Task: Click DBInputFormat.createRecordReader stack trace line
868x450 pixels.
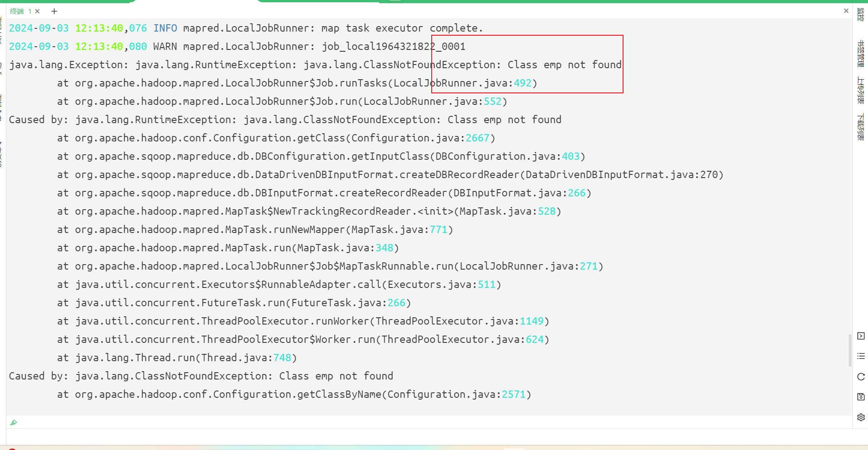Action: (324, 193)
